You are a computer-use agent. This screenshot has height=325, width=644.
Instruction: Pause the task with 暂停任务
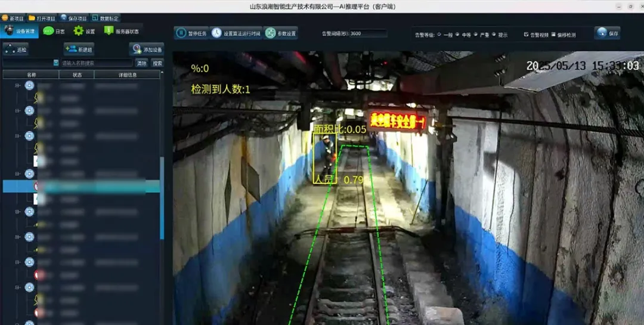(191, 33)
